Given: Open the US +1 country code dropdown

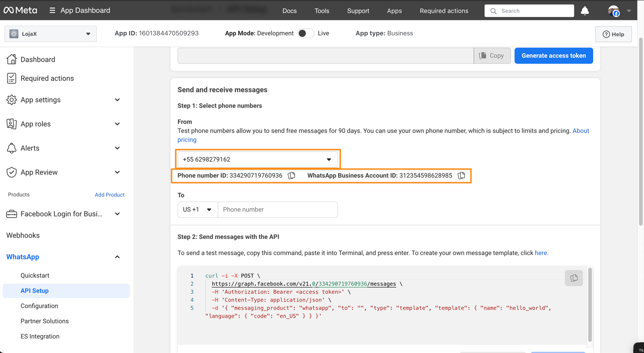Looking at the screenshot, I should (197, 210).
